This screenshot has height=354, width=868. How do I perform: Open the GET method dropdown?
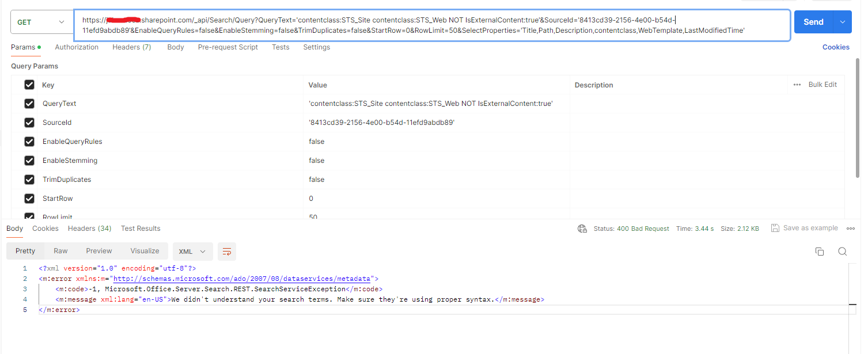pyautogui.click(x=41, y=21)
